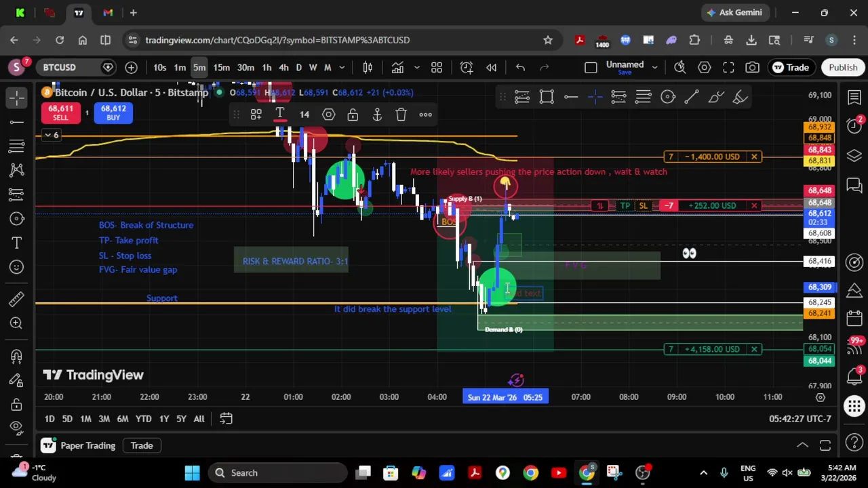
Task: Create a price alert
Action: [x=467, y=67]
